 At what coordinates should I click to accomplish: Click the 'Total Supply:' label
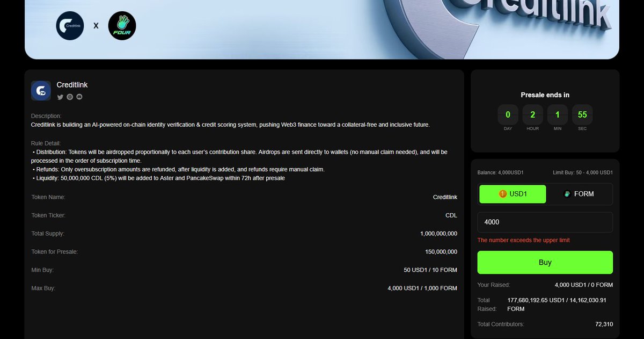(48, 234)
